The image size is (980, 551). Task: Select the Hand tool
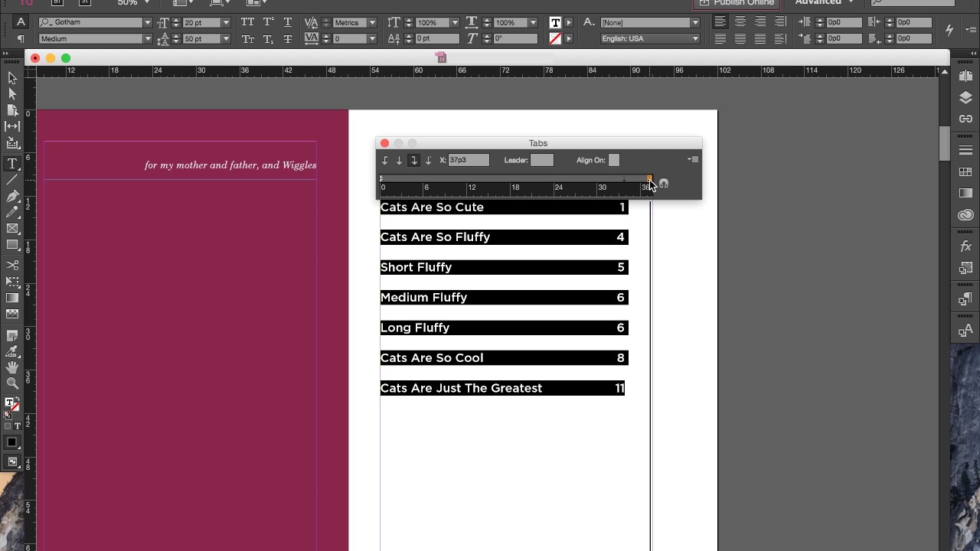coord(12,367)
